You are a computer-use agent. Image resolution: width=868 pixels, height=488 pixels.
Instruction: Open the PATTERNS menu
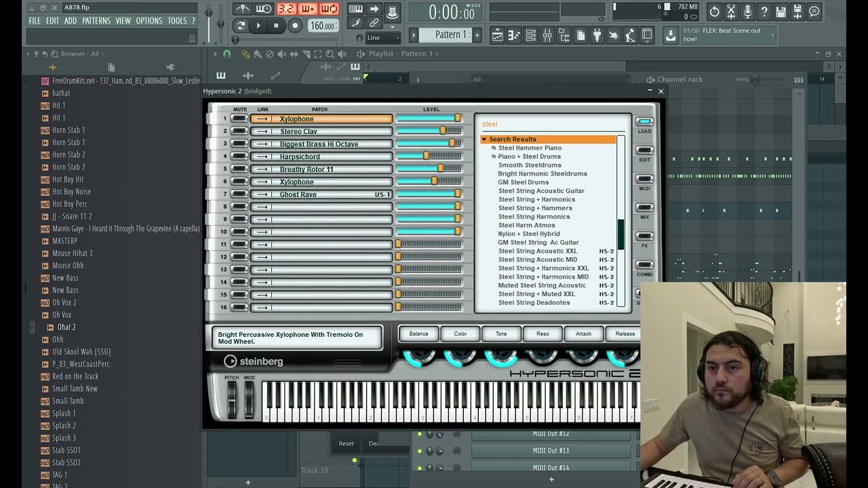pos(96,21)
